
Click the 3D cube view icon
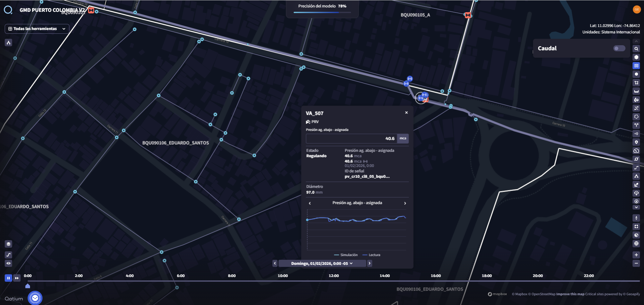[636, 235]
